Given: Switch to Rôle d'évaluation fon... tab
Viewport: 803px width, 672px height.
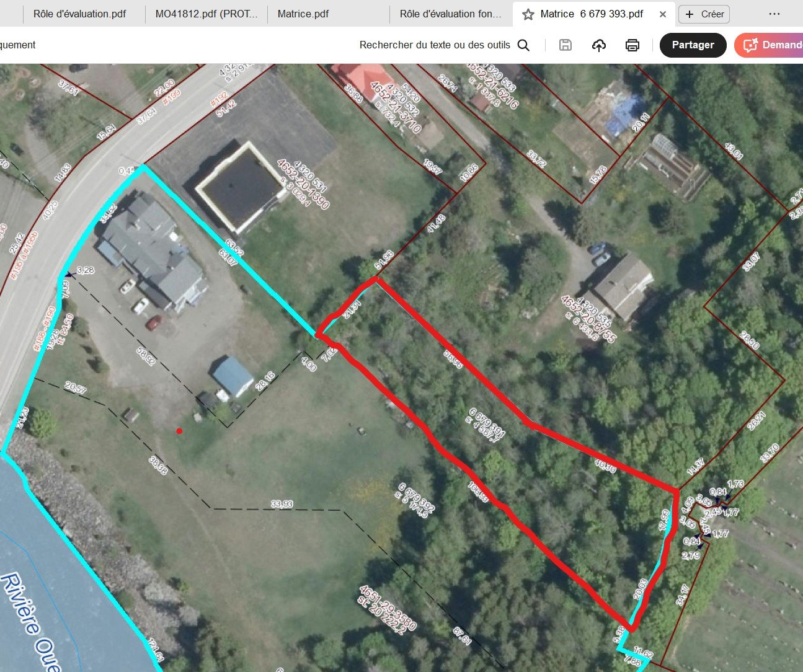Looking at the screenshot, I should pos(451,14).
